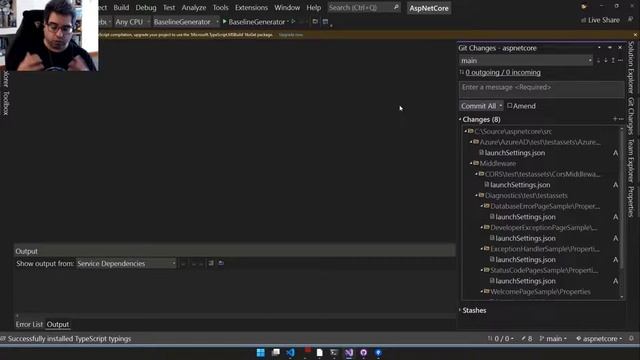Open the Analyze menu
Viewport: 640px width, 360px height.
194,8
